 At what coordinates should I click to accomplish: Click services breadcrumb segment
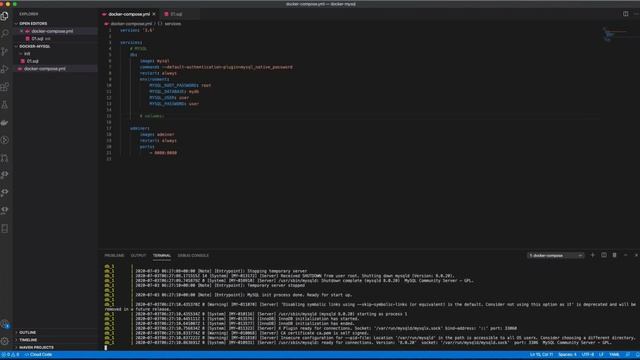[x=173, y=24]
